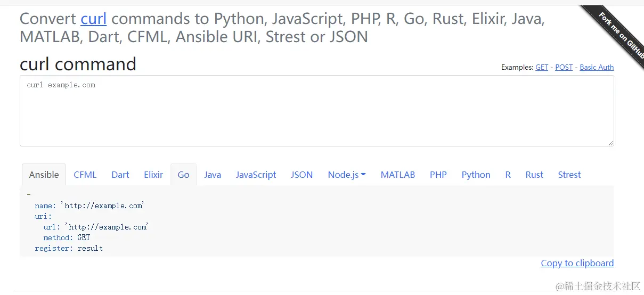
Task: Select the CFML tab
Action: (x=85, y=175)
